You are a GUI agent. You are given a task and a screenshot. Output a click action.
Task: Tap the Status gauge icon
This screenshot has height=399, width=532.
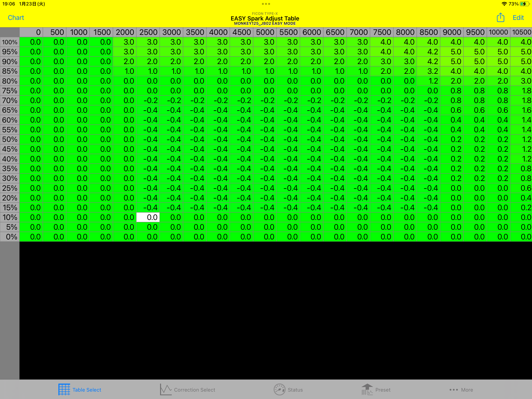(279, 389)
